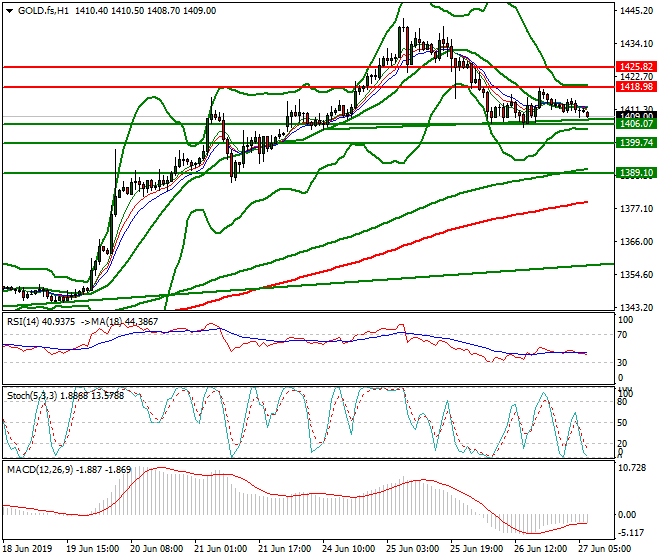
Task: Select the 27 Jun 05:00 time axis label
Action: coord(604,549)
